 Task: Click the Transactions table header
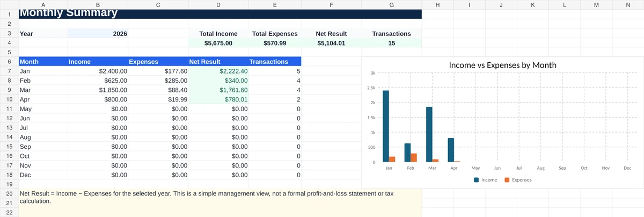click(275, 62)
